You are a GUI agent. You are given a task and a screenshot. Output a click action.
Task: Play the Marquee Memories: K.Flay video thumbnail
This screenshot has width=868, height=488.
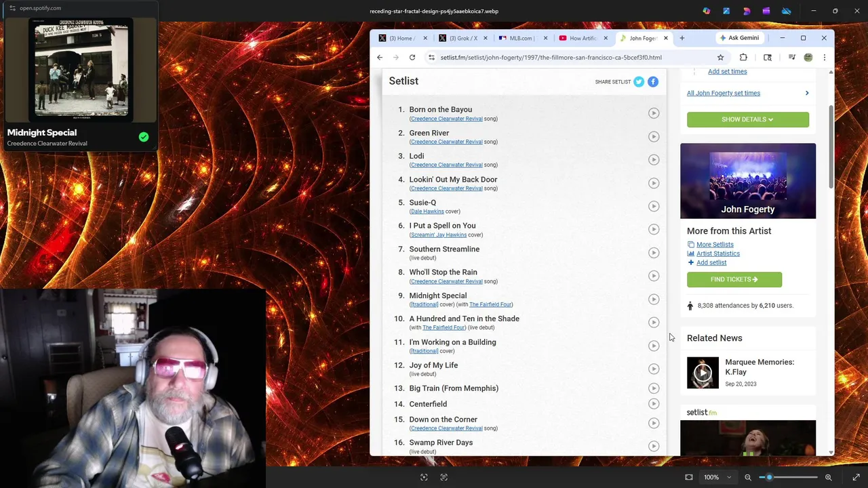point(703,372)
